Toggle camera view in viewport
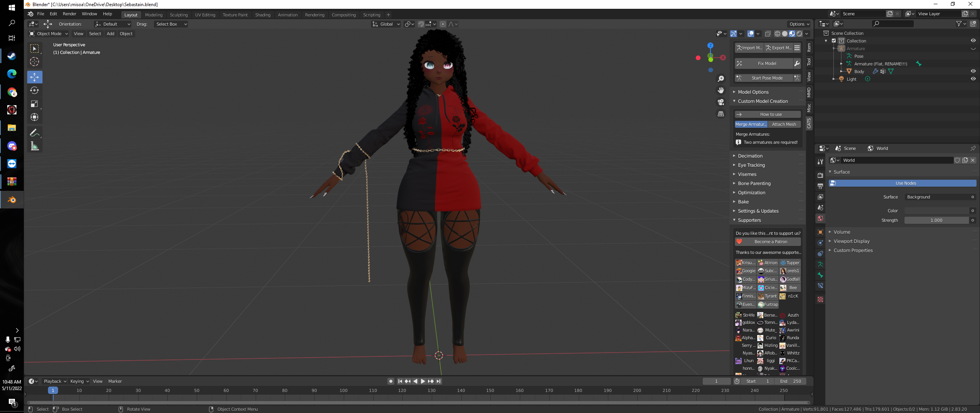 pyautogui.click(x=721, y=102)
